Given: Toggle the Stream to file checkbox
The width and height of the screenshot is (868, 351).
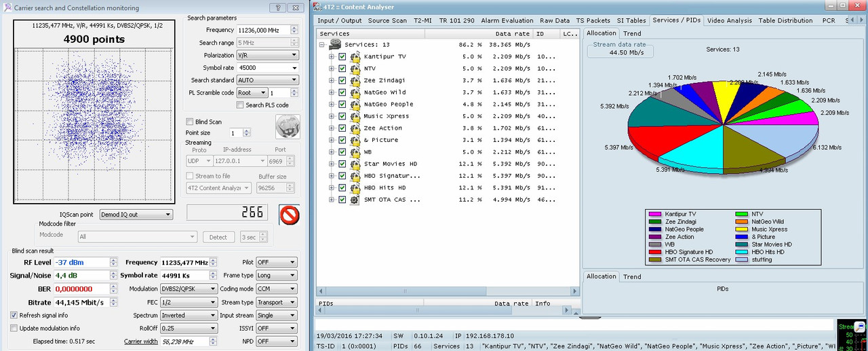Looking at the screenshot, I should 190,176.
